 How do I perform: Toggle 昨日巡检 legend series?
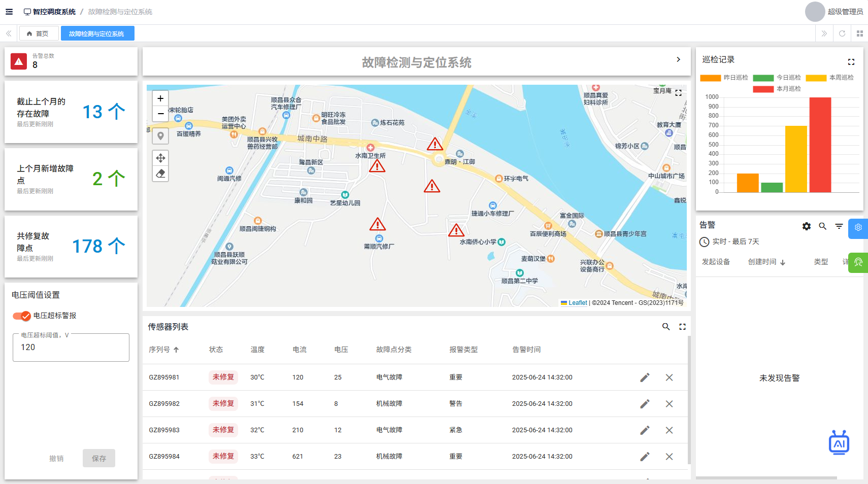[724, 78]
